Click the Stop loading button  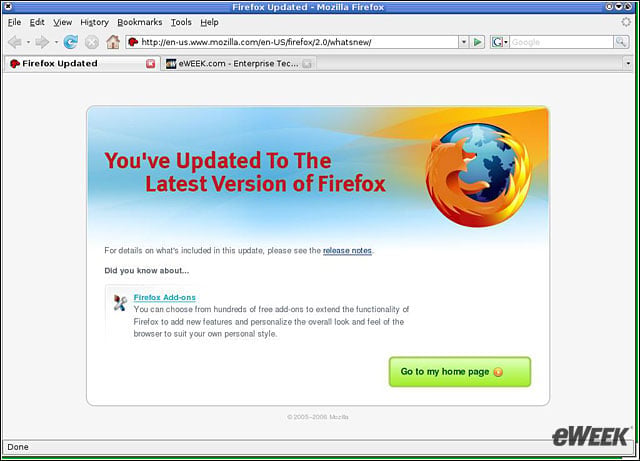click(x=92, y=42)
